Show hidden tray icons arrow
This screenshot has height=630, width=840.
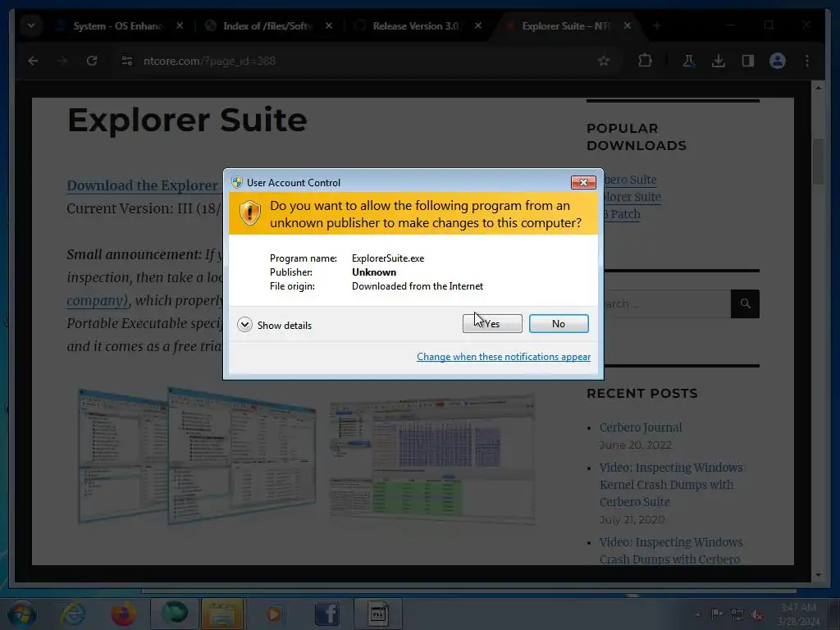697,614
